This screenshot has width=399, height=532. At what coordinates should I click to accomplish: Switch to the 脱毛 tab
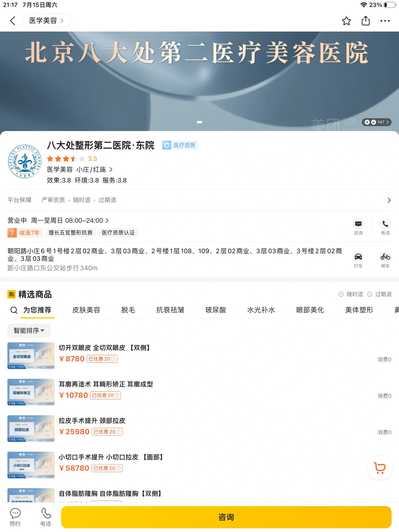click(128, 310)
